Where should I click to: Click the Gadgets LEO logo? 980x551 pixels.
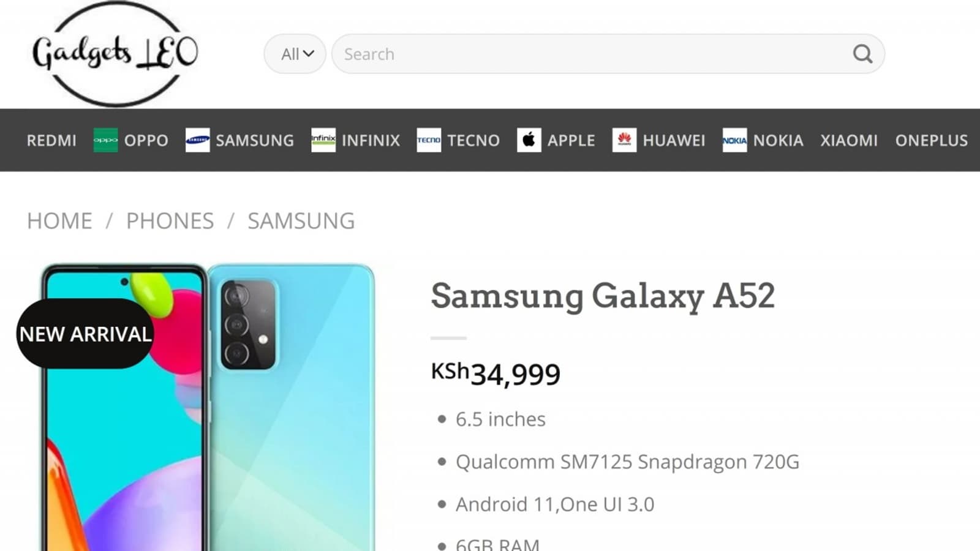click(115, 54)
